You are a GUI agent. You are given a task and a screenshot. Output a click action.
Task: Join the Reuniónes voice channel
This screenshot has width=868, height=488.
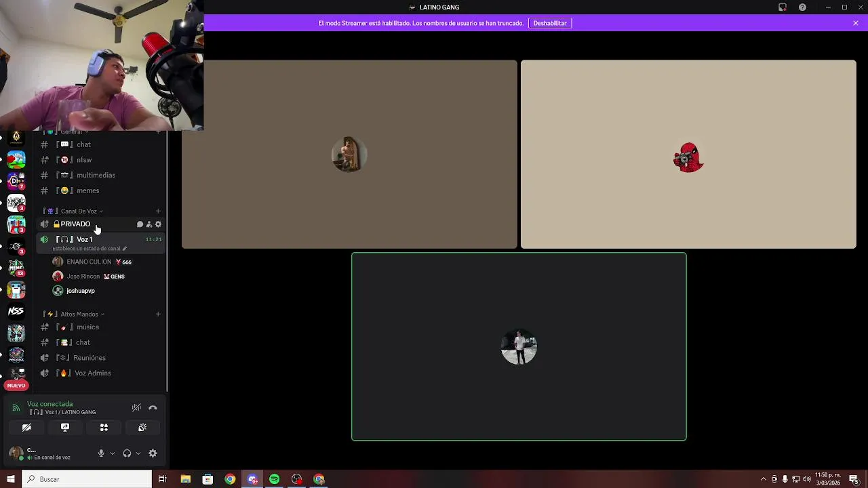click(100, 358)
